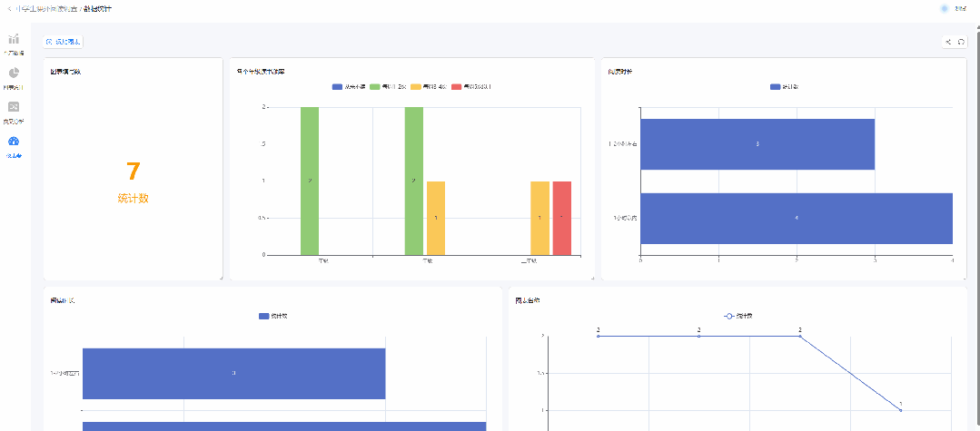The image size is (980, 431).
Task: Click the yellow bar in the middle group
Action: click(x=436, y=218)
